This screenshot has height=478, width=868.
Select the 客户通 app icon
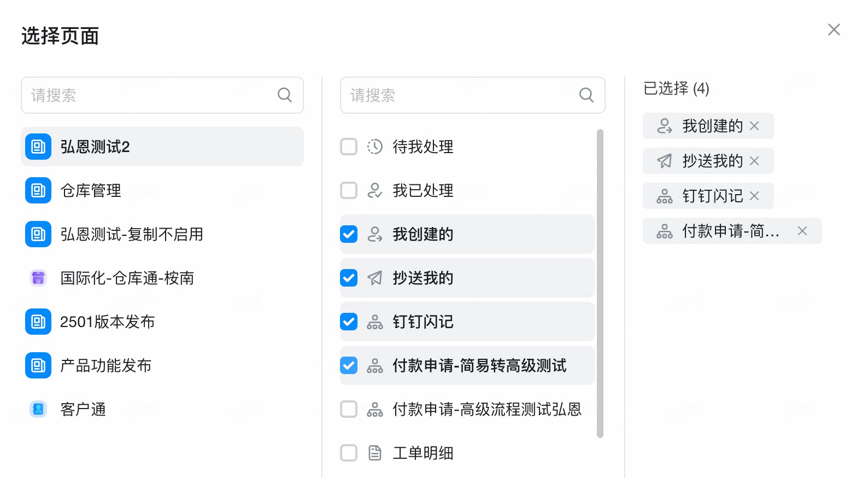38,409
